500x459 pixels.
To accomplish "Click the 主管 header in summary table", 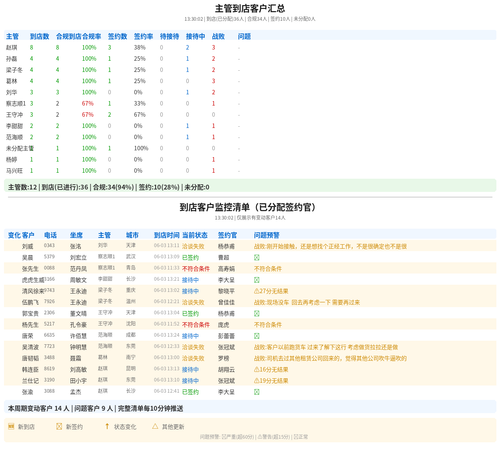I will click(x=12, y=36).
